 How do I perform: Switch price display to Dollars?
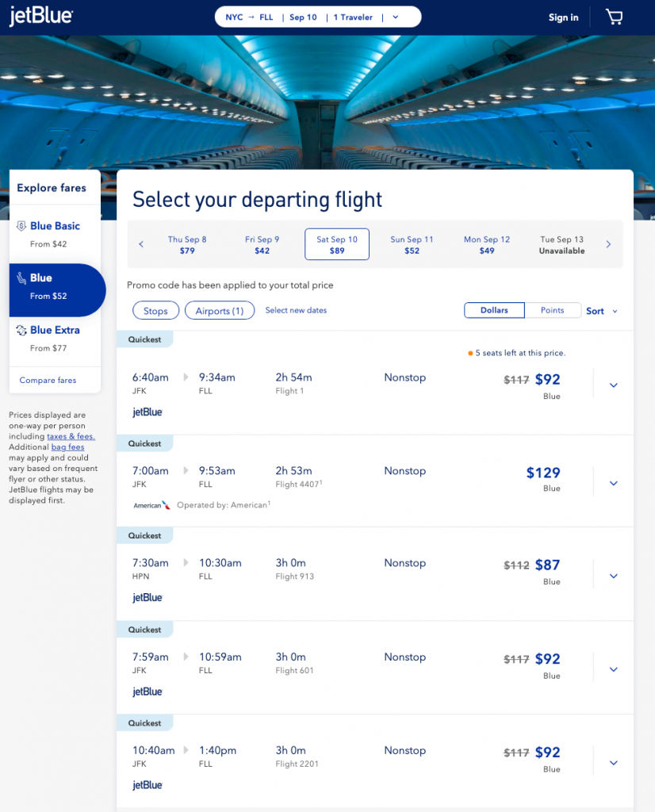493,311
